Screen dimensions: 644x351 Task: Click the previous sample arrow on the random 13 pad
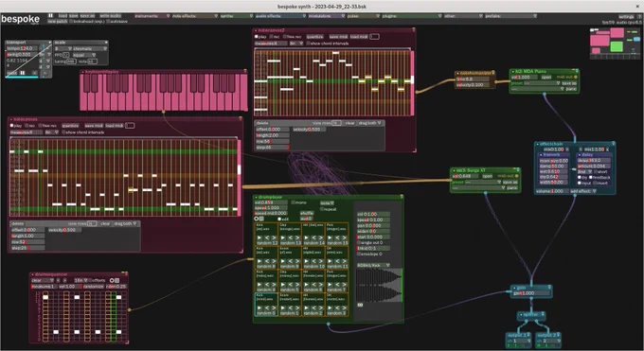click(291, 237)
